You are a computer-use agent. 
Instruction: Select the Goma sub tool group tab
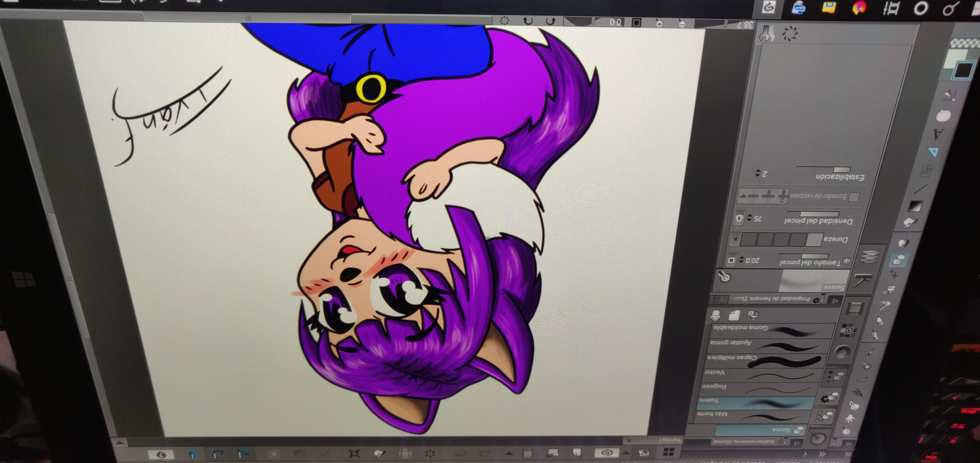coord(761,431)
